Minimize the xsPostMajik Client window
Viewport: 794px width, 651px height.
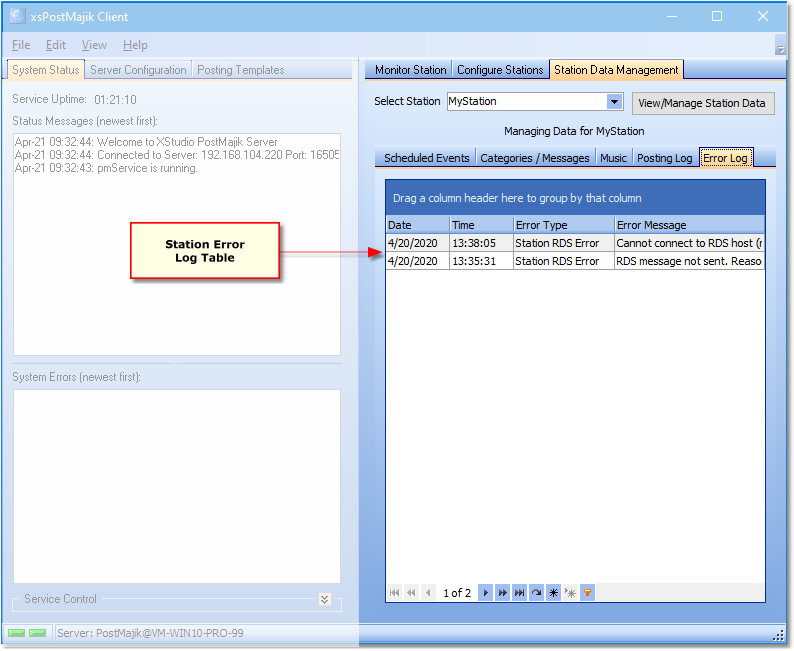pyautogui.click(x=671, y=16)
